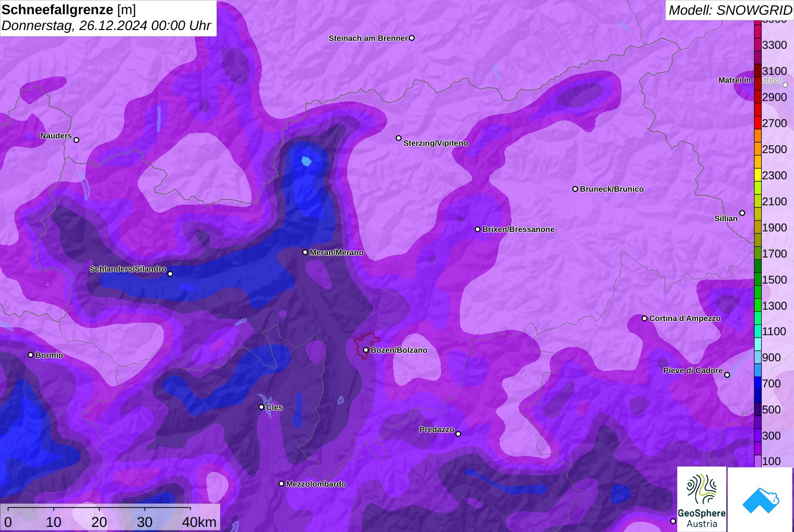Screen dimensions: 794x532
Task: Select the Predazzo map marker
Action: click(458, 434)
